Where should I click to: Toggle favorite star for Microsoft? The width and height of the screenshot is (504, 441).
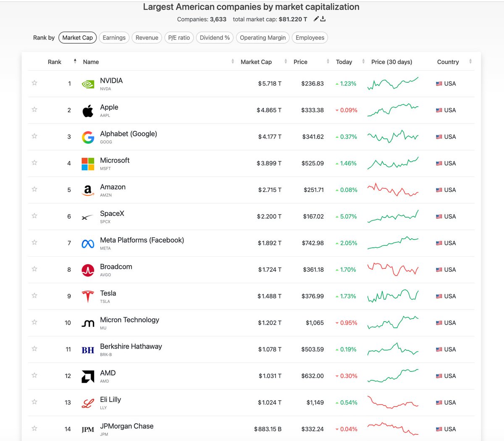(34, 163)
